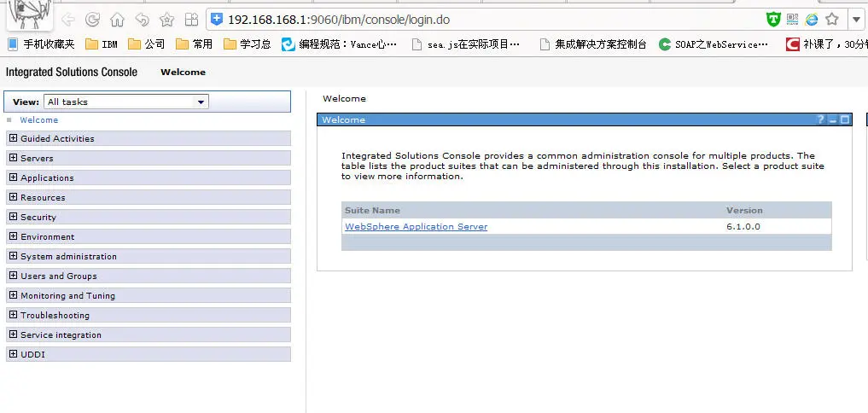The width and height of the screenshot is (868, 413).
Task: Expand the Resources plus icon
Action: tap(14, 197)
